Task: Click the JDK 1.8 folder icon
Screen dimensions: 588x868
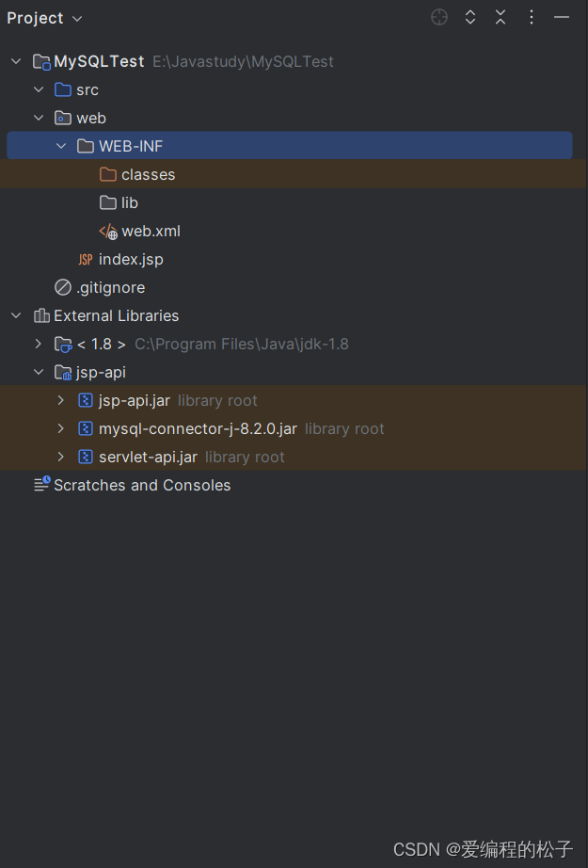Action: (x=63, y=345)
